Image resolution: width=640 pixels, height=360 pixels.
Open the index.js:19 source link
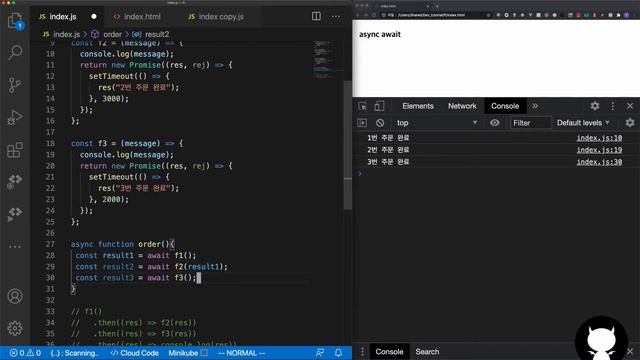pos(599,150)
